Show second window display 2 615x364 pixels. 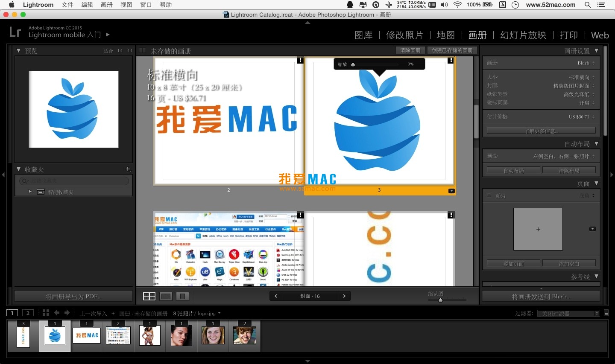[x=28, y=313]
